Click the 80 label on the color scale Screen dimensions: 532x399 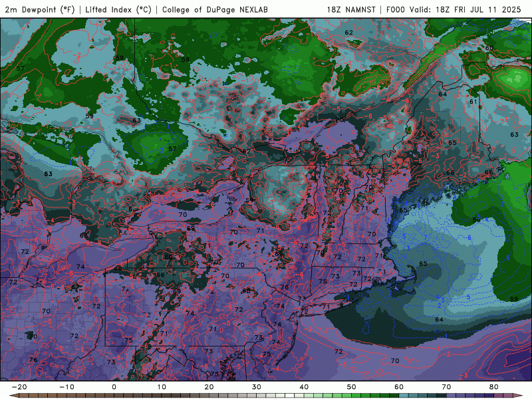494,387
